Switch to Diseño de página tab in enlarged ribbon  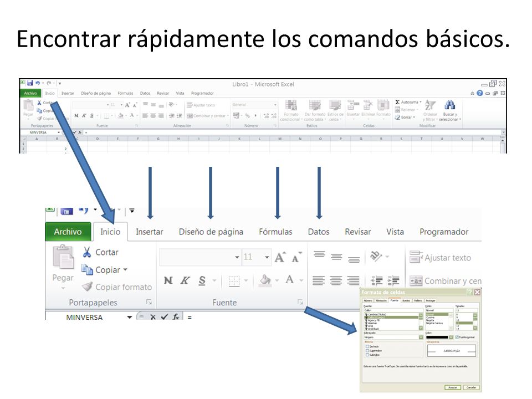(211, 232)
